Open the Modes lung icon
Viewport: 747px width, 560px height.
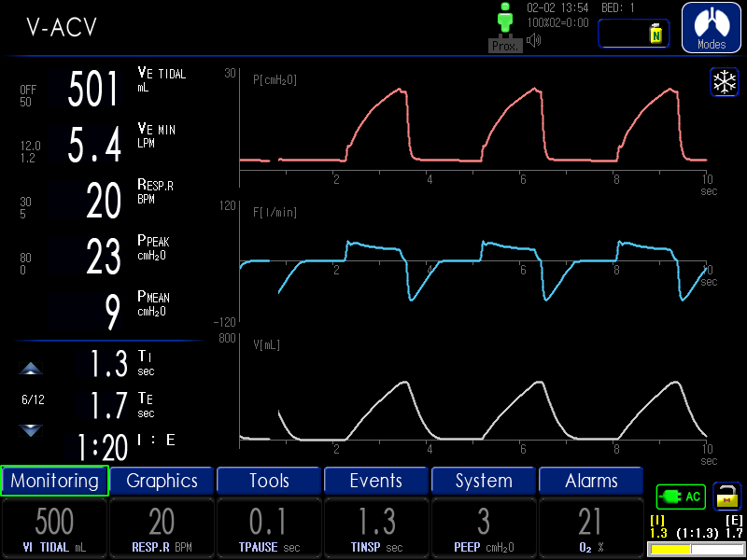tap(712, 27)
